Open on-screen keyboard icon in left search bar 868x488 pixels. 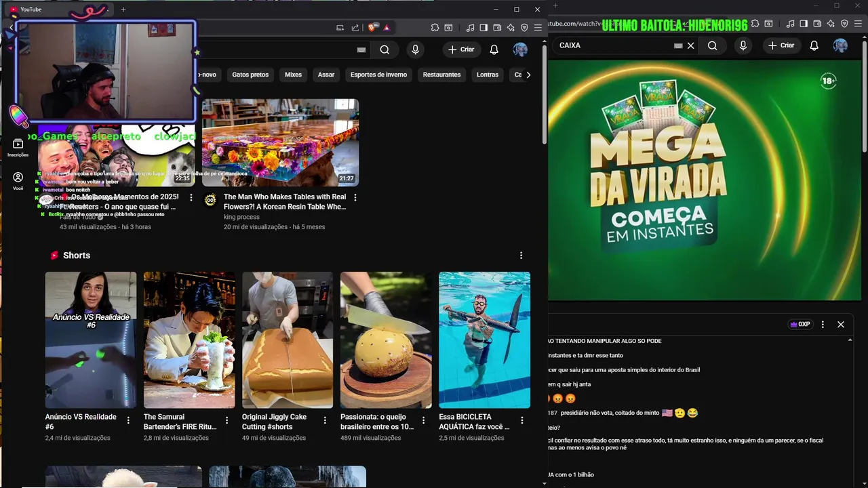361,49
